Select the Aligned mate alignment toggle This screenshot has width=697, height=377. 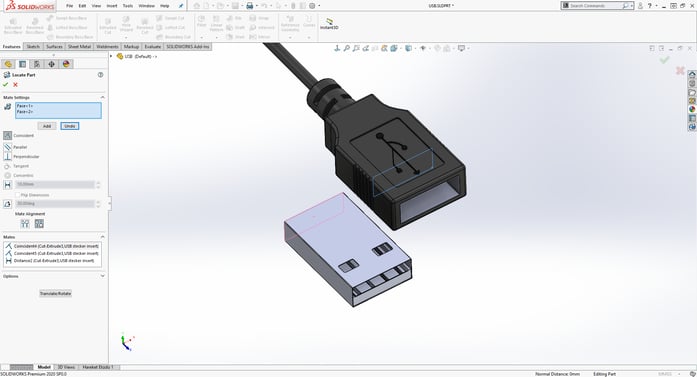[25, 224]
